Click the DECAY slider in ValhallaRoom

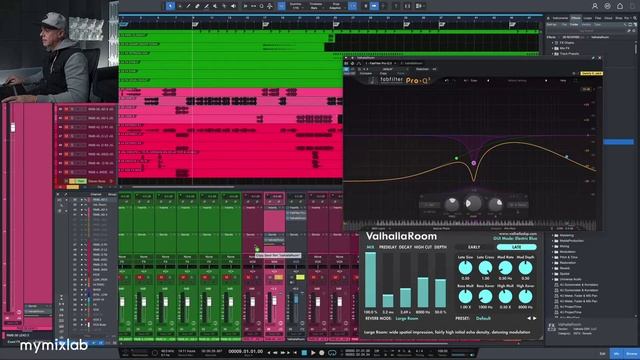(405, 280)
